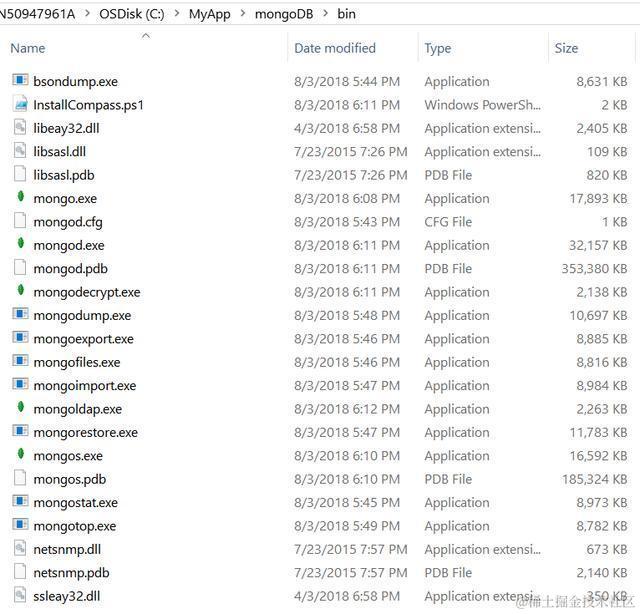Viewport: 640px width, 614px height.
Task: Select the file name mongo.exe
Action: point(65,198)
